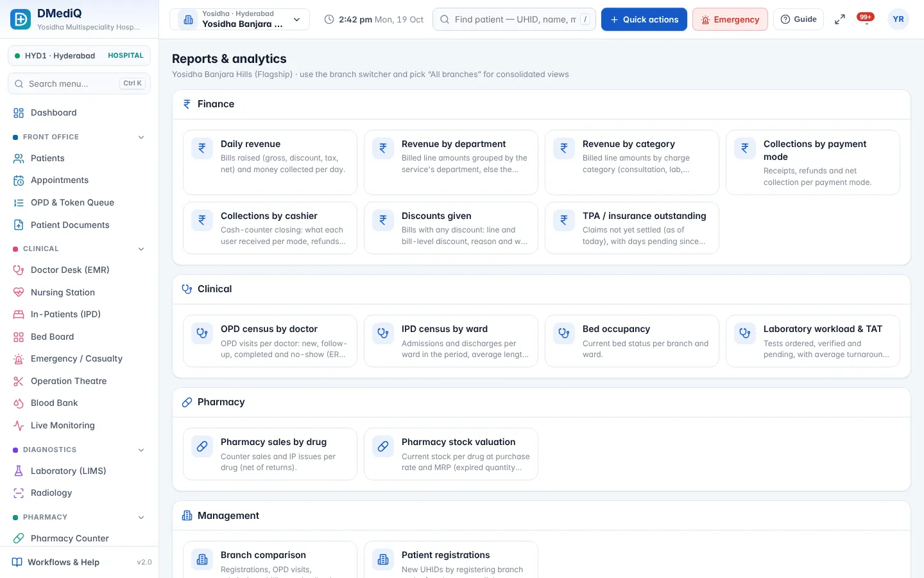
Task: Open Collections by payment mode report
Action: click(x=813, y=162)
